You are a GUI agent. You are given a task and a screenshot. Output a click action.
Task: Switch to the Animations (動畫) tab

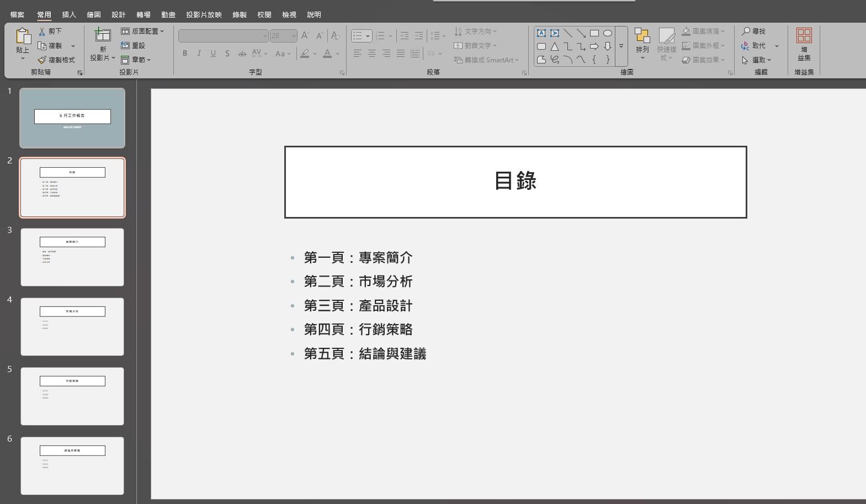[168, 15]
